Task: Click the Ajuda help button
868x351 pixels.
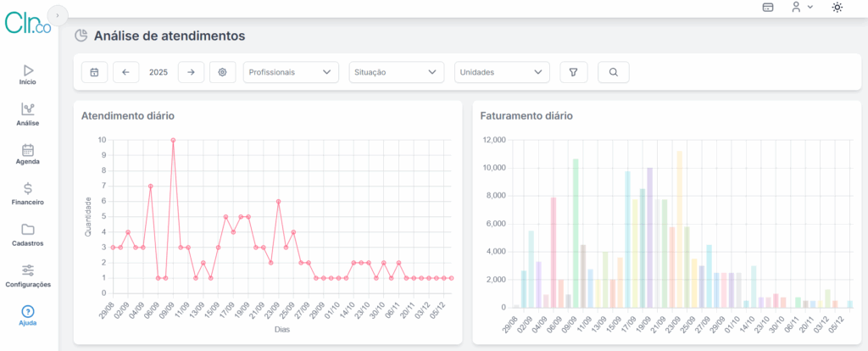Action: (28, 315)
